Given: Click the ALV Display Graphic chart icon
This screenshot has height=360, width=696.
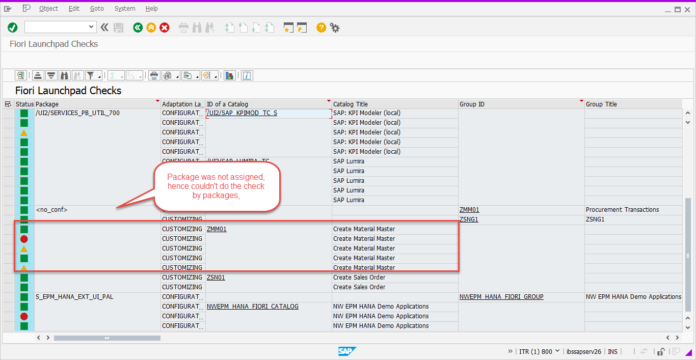Looking at the screenshot, I should 229,75.
